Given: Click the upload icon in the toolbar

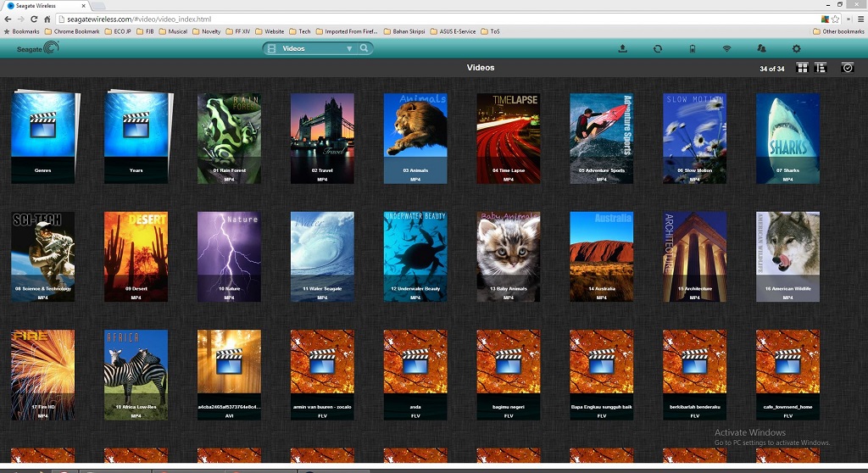Looking at the screenshot, I should [623, 49].
